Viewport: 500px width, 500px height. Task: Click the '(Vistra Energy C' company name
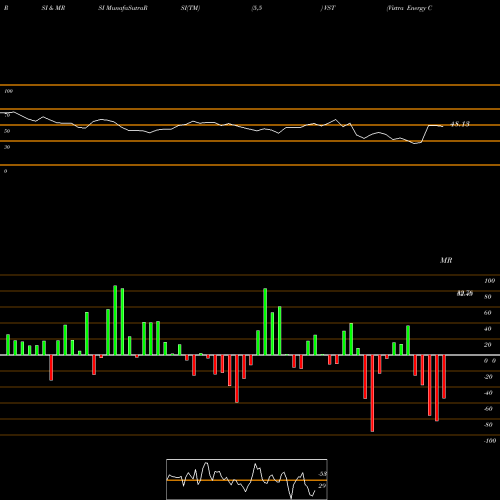pos(409,8)
